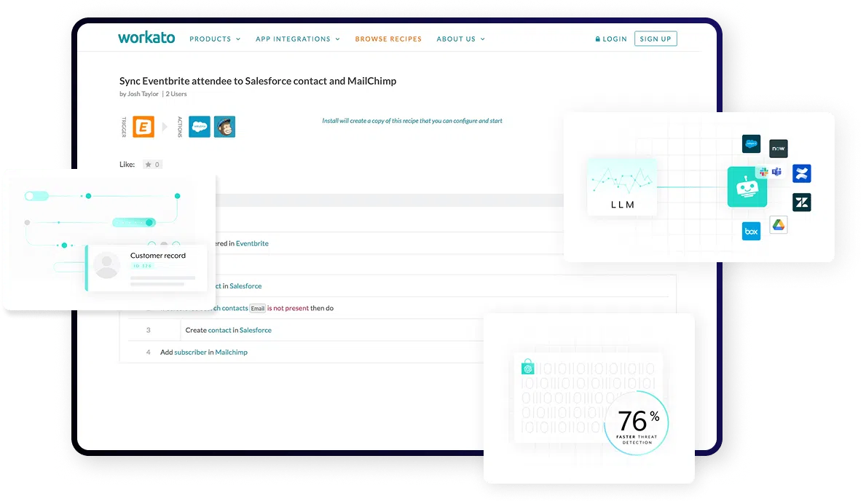
Task: Click the star Like button
Action: (152, 165)
